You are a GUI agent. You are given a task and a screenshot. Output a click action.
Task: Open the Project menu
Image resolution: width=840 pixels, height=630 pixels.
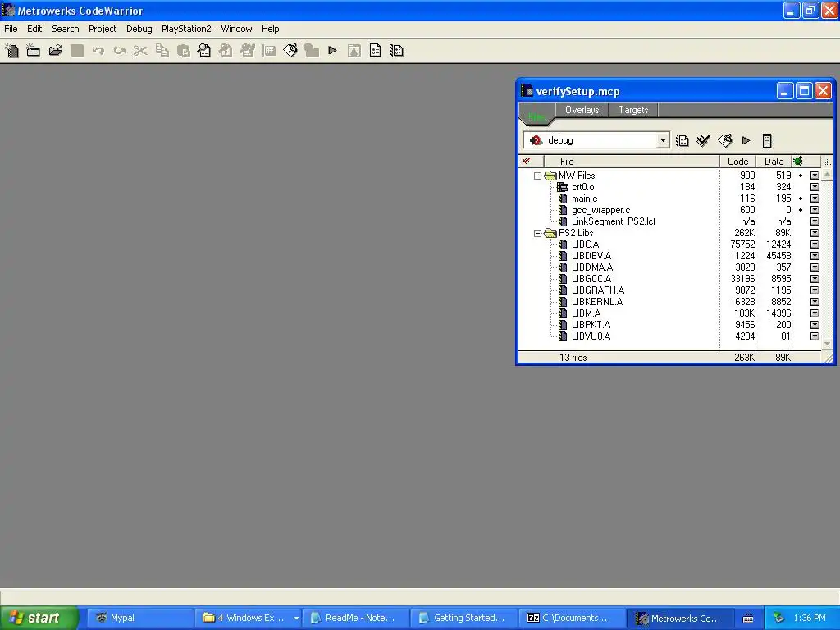click(103, 29)
